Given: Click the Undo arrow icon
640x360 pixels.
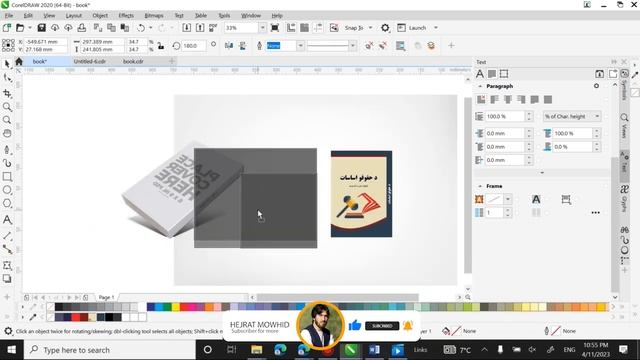Looking at the screenshot, I should (x=141, y=28).
